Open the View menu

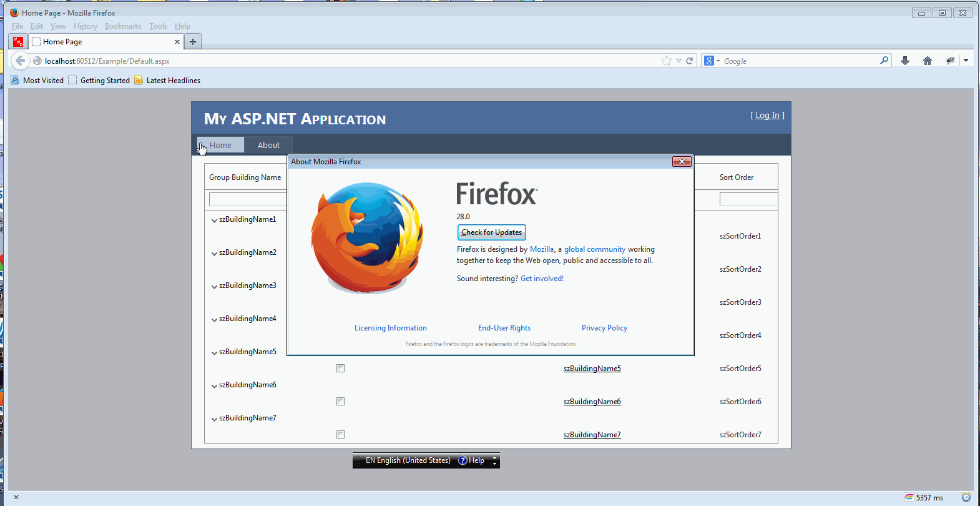[x=58, y=26]
